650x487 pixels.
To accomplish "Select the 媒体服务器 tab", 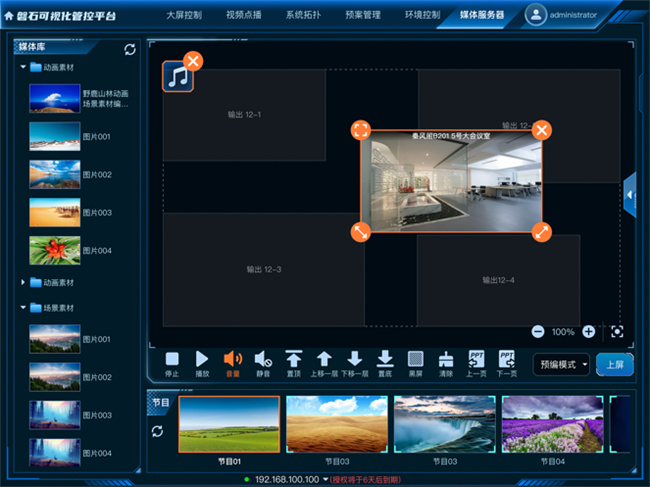I will coord(482,15).
